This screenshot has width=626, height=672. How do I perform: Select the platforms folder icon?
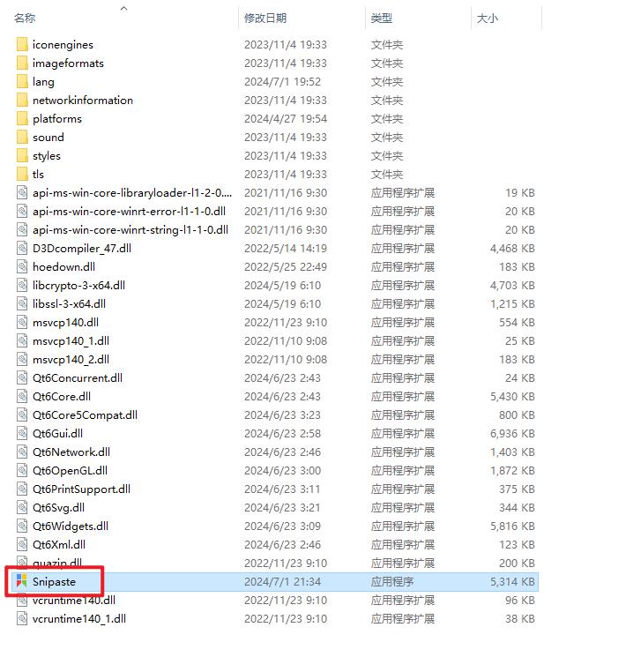tap(22, 119)
